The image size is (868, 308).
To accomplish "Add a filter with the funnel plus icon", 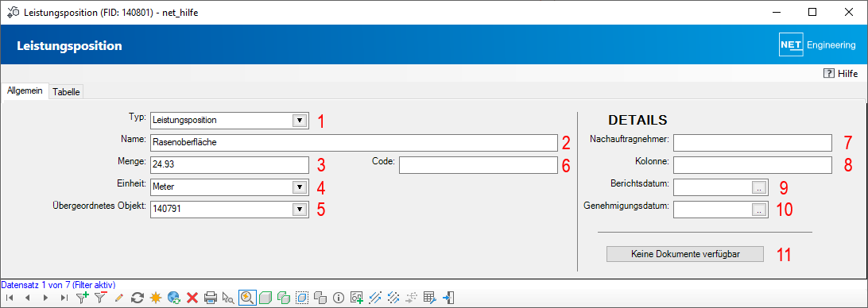I will pyautogui.click(x=82, y=298).
